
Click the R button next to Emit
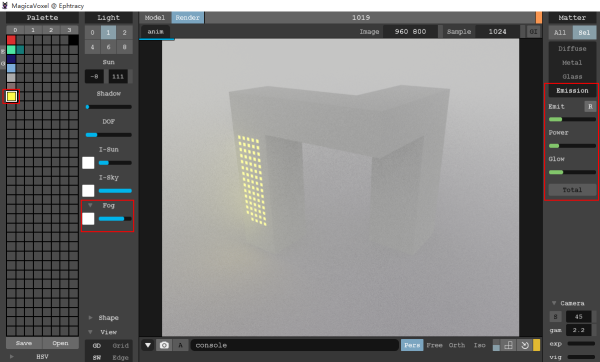point(590,106)
